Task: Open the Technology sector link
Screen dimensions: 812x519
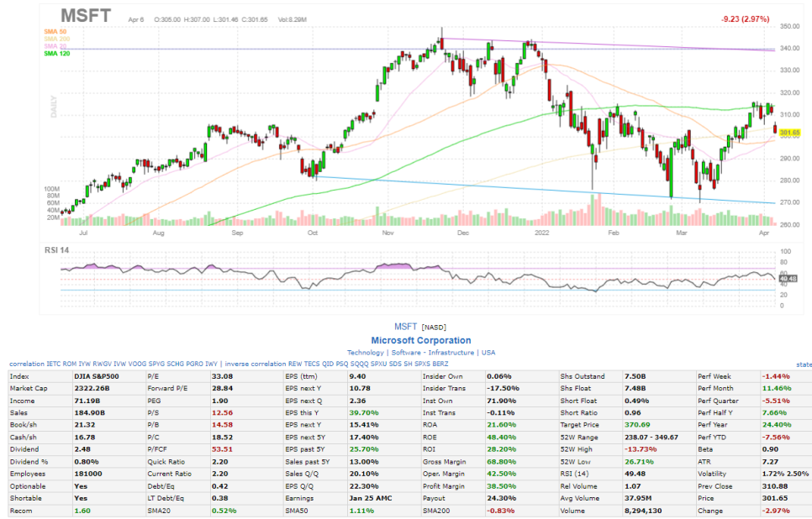Action: click(x=366, y=353)
